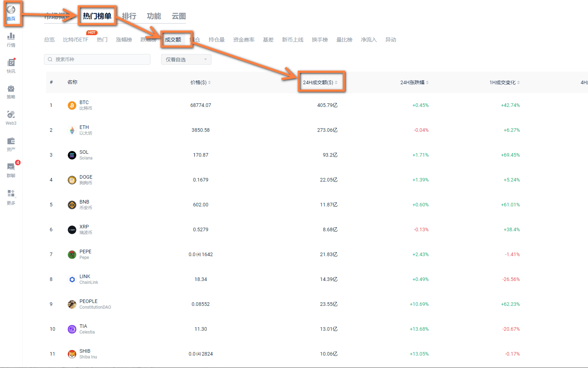Select the 持仓量 sub-tab
The height and width of the screenshot is (368, 588).
pyautogui.click(x=216, y=40)
